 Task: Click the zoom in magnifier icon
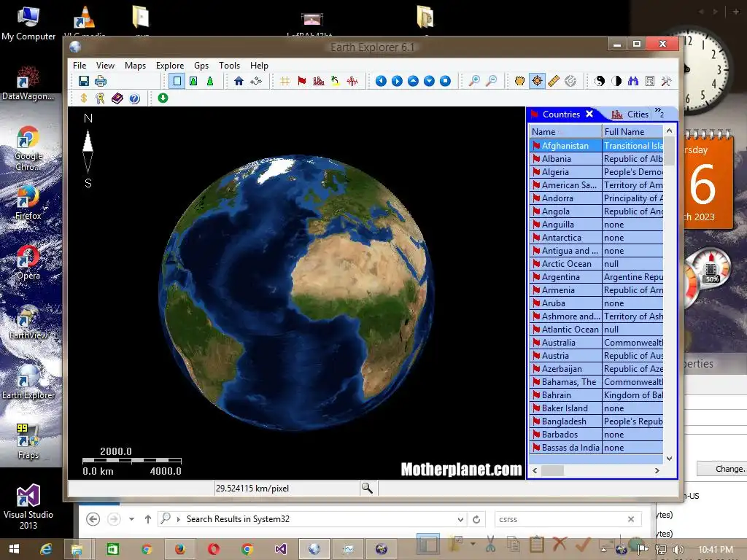[x=474, y=81]
